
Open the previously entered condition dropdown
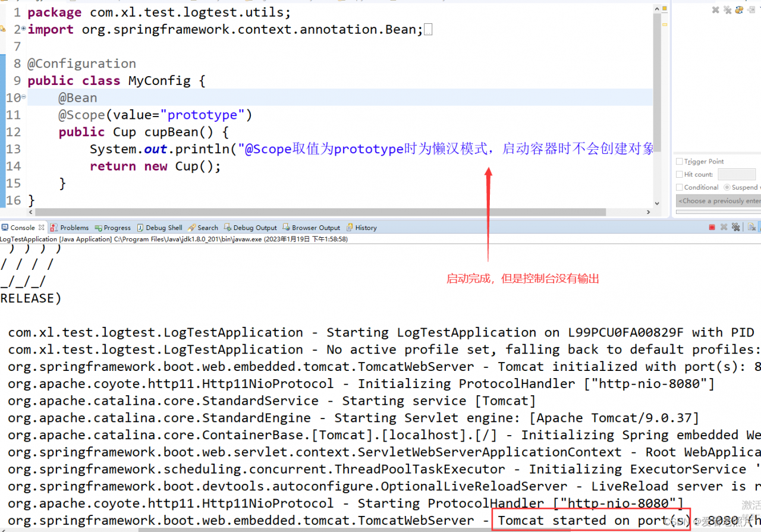[x=718, y=201]
